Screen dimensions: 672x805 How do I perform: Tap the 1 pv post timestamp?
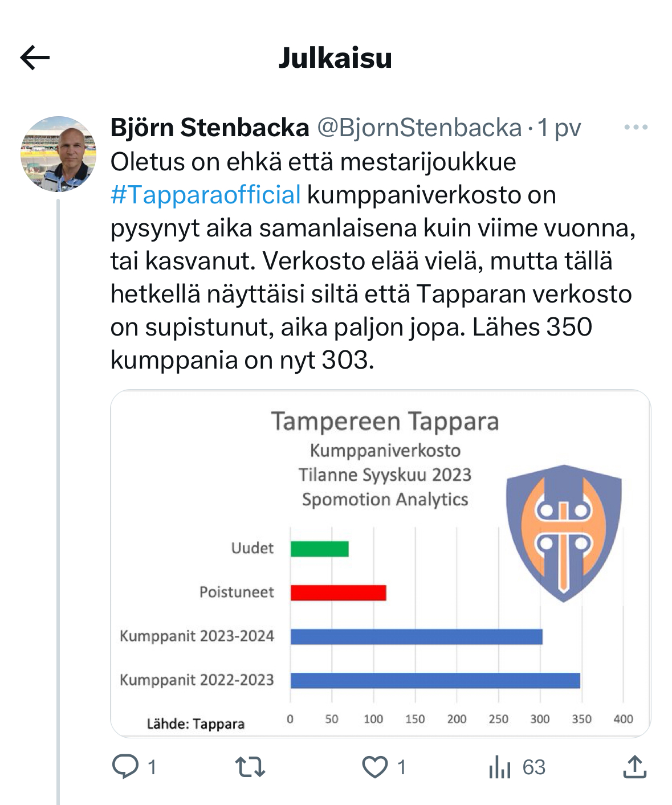click(x=559, y=128)
